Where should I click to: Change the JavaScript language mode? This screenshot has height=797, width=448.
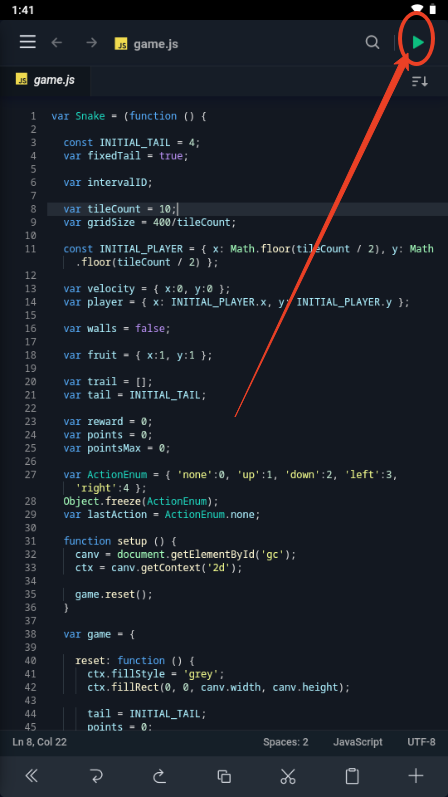[x=358, y=742]
